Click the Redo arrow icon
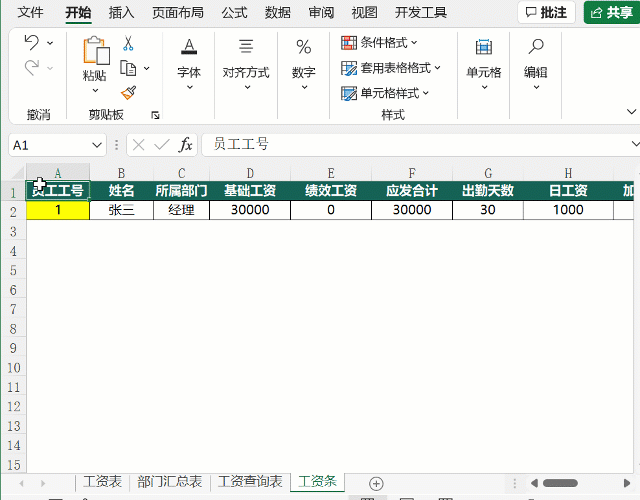 32,67
